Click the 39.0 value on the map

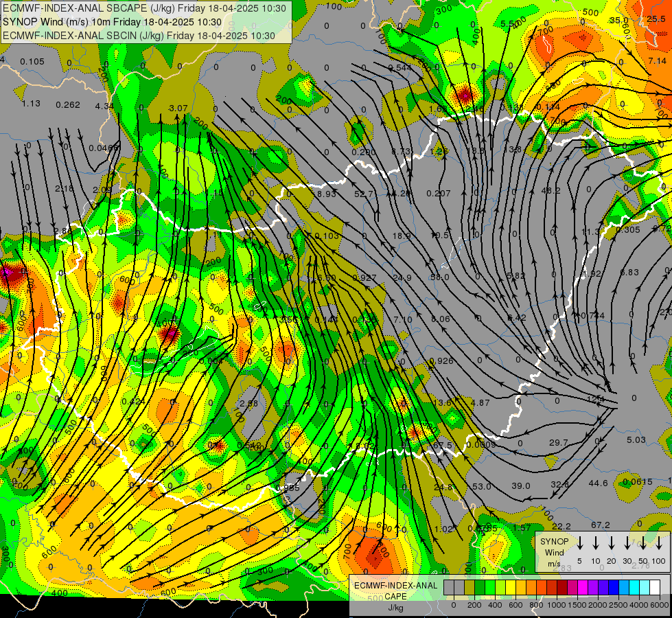coord(521,486)
